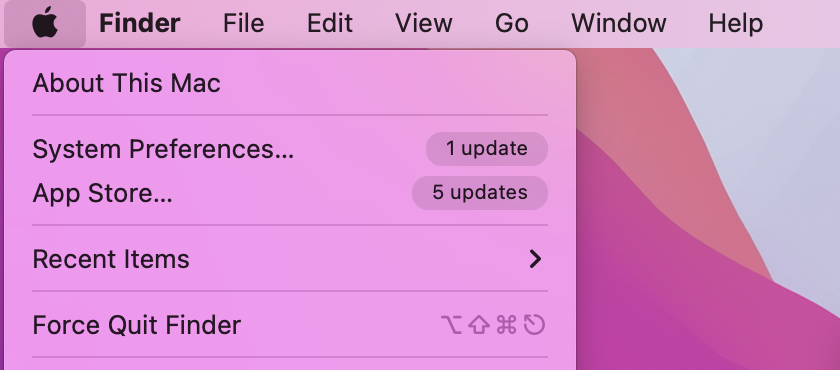
Task: Open the File menu
Action: [244, 24]
